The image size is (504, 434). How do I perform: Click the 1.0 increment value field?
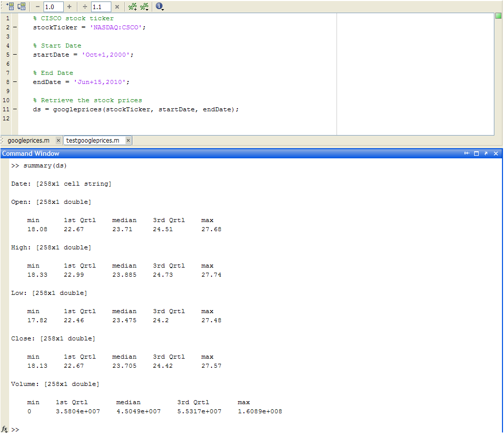(x=53, y=7)
